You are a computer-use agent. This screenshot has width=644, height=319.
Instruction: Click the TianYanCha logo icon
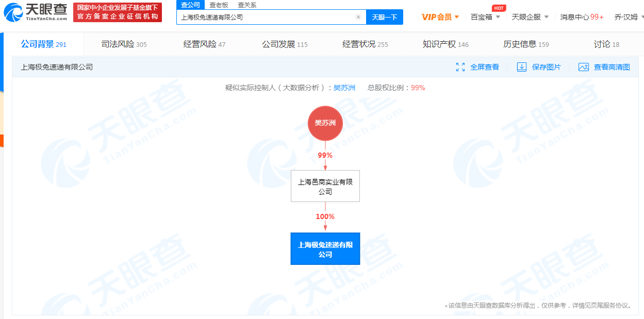[x=14, y=13]
